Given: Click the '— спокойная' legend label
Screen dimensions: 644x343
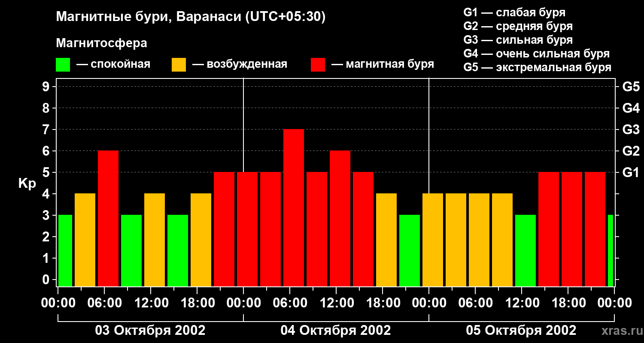Looking at the screenshot, I should click(x=113, y=64).
